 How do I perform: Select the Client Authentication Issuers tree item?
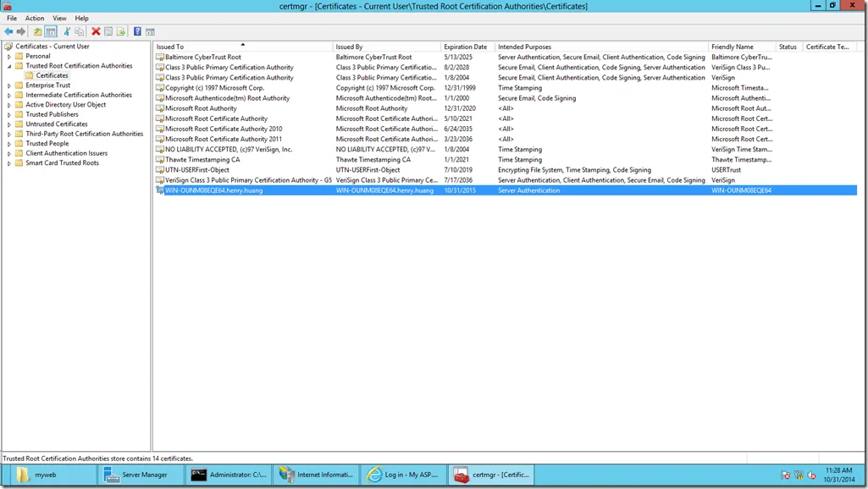coord(66,153)
